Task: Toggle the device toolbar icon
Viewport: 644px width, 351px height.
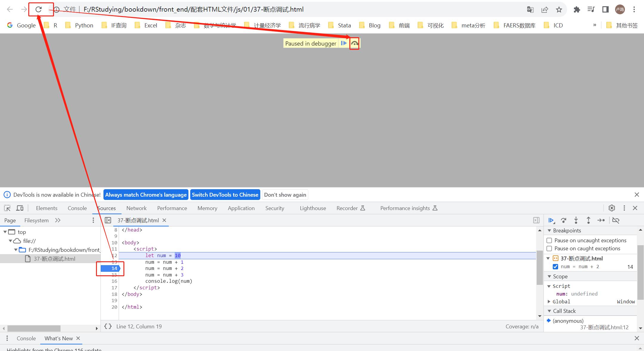Action: (x=20, y=208)
